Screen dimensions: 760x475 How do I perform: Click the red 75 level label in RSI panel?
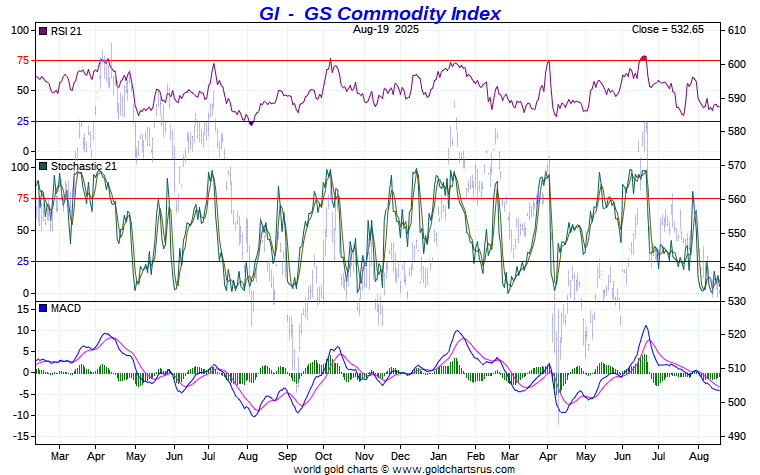click(x=23, y=61)
